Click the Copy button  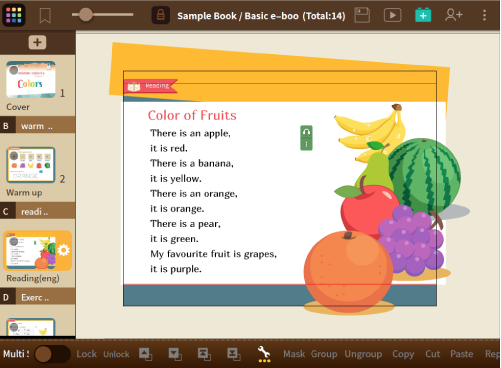click(x=403, y=354)
